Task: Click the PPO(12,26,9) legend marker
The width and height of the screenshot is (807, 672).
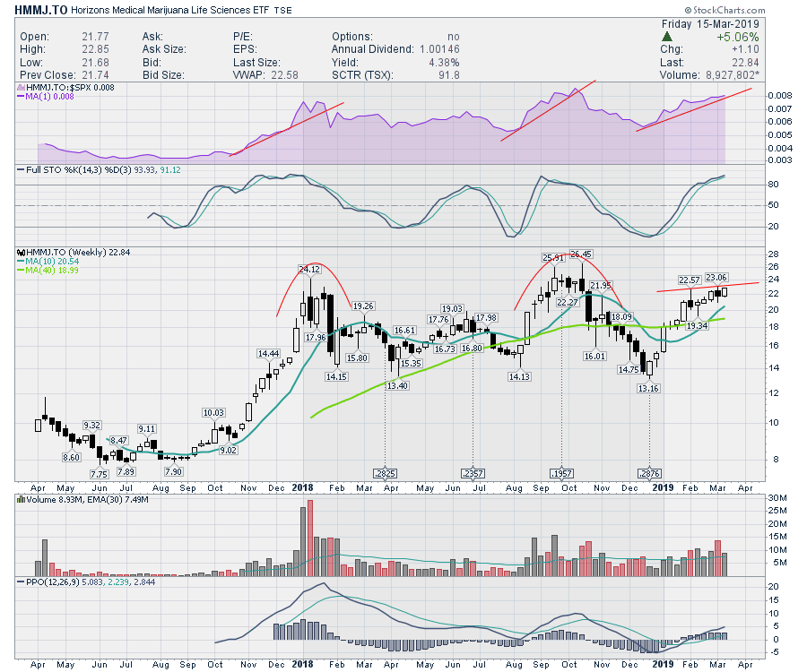Action: pos(21,582)
